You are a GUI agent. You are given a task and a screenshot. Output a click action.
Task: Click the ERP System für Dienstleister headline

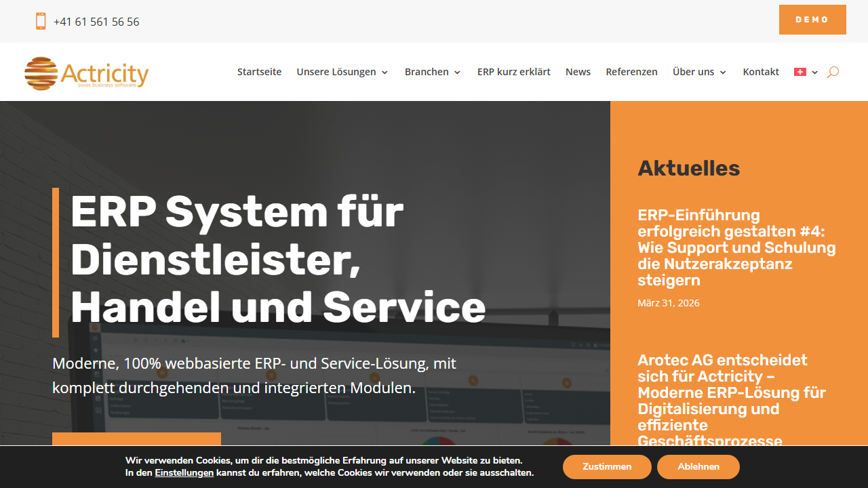[278, 260]
